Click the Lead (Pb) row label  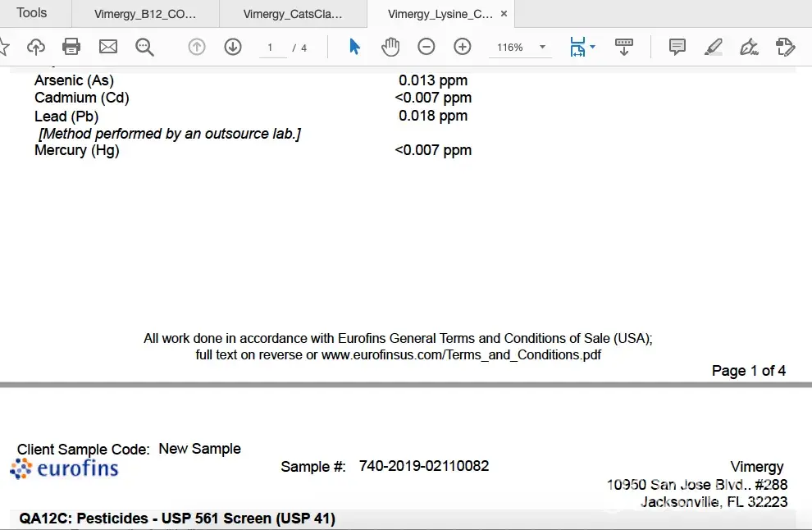click(x=66, y=116)
